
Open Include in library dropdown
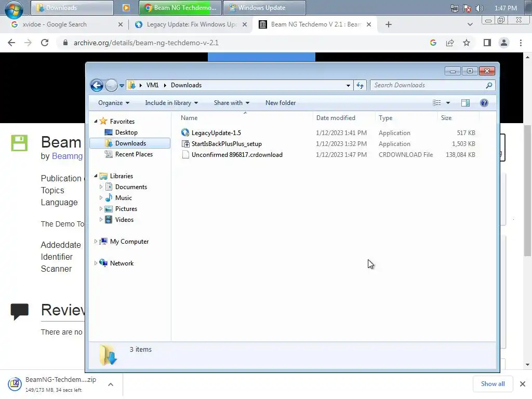click(x=171, y=103)
